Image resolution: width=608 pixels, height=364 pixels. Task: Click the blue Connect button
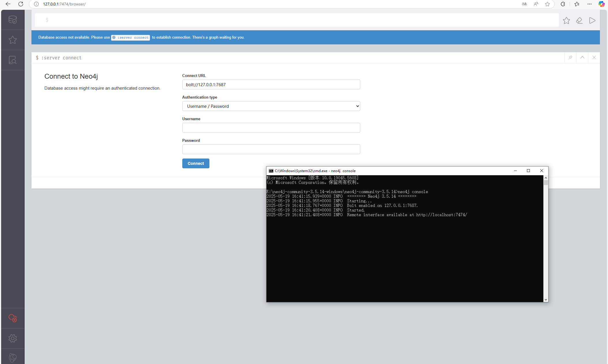click(x=196, y=163)
